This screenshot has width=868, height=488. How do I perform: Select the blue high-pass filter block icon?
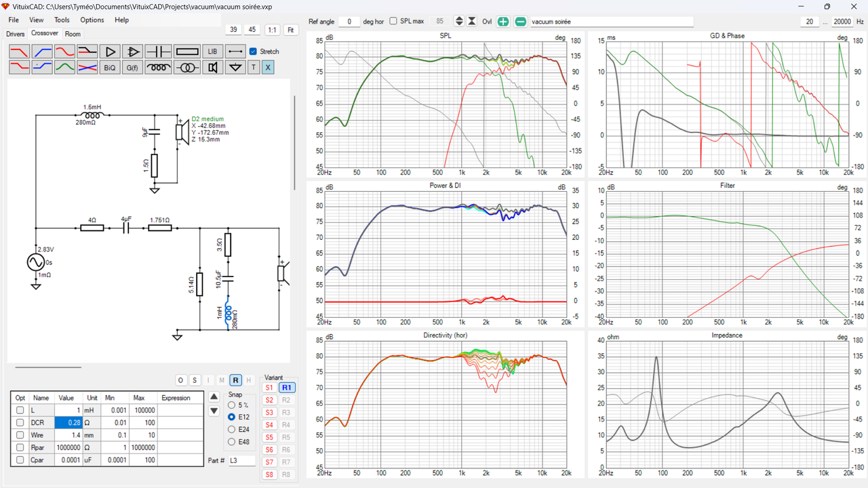pos(42,52)
